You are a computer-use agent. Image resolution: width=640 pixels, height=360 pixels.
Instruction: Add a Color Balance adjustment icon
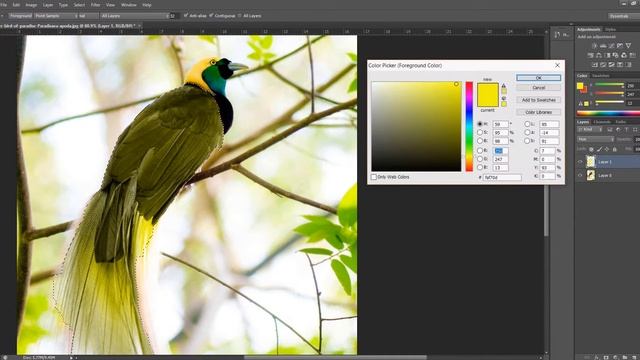click(x=599, y=55)
